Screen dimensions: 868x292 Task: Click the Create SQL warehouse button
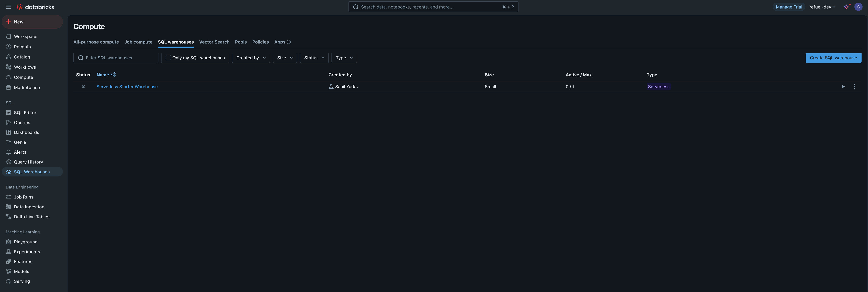pyautogui.click(x=833, y=58)
